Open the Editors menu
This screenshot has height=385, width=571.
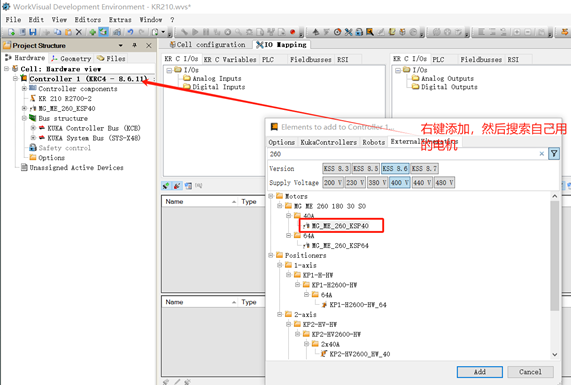87,20
